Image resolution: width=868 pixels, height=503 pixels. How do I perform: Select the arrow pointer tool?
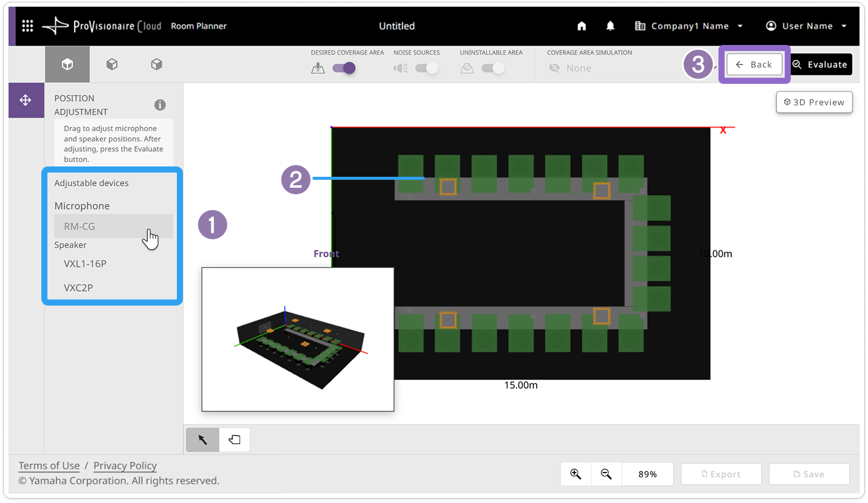click(x=203, y=440)
